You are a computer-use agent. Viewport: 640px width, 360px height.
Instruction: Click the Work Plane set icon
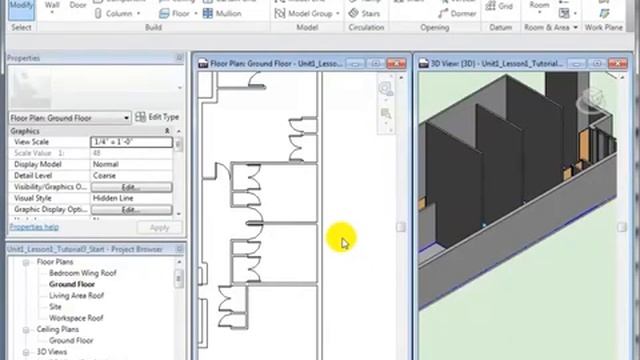click(604, 13)
